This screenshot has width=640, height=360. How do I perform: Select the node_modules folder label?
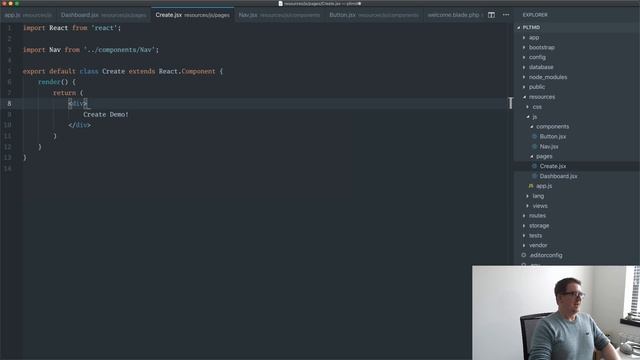pos(548,77)
